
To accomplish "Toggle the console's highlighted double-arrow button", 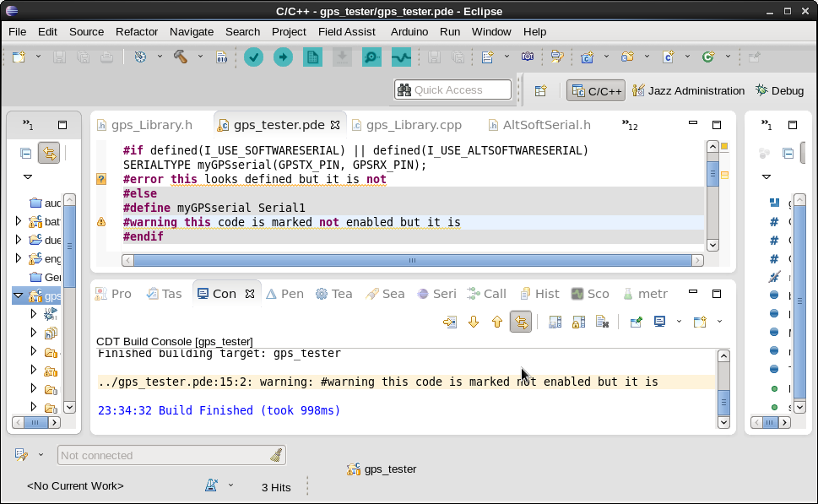I will pos(521,322).
